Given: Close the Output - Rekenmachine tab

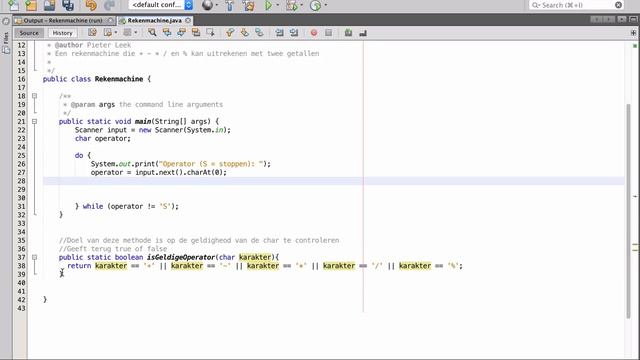Looking at the screenshot, I should pos(110,20).
